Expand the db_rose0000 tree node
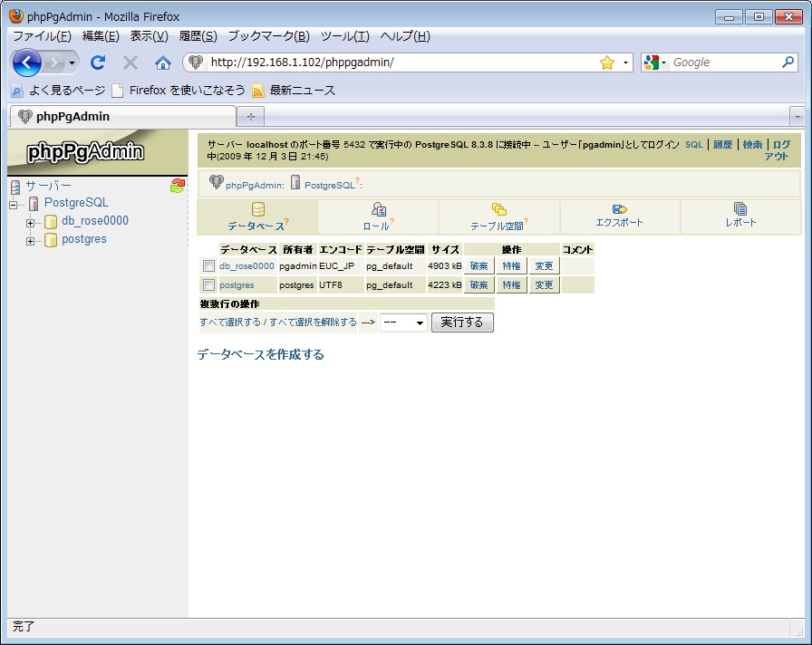The width and height of the screenshot is (812, 645). click(30, 223)
